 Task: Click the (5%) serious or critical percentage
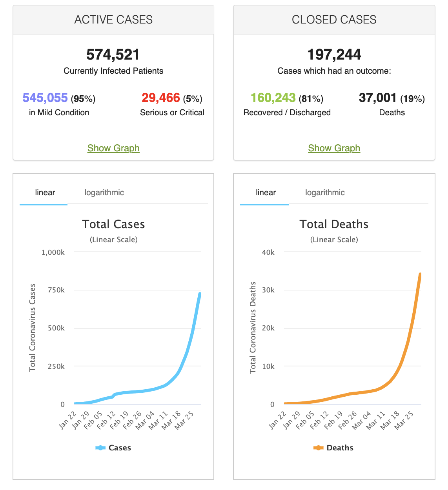(x=193, y=98)
